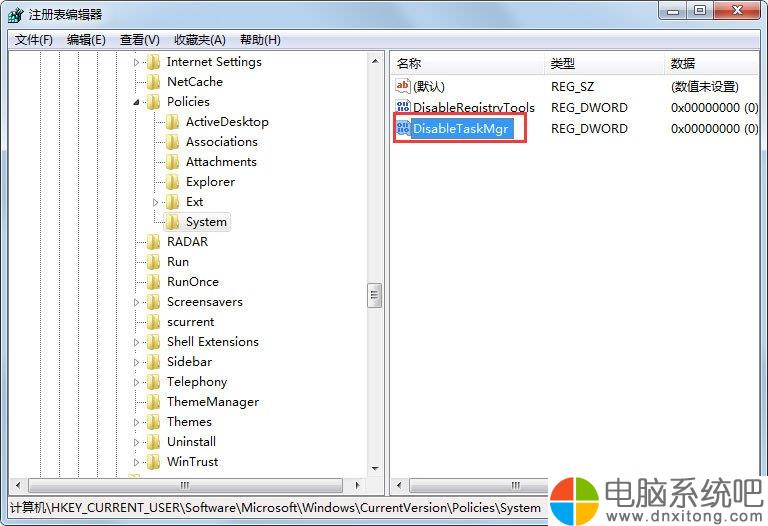Screen dimensions: 768x526
Task: Expand the Shell Extensions key
Action: (x=136, y=342)
